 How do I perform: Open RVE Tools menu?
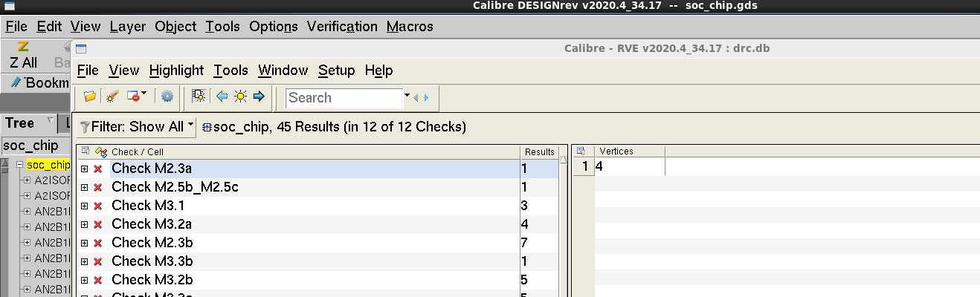click(x=231, y=71)
